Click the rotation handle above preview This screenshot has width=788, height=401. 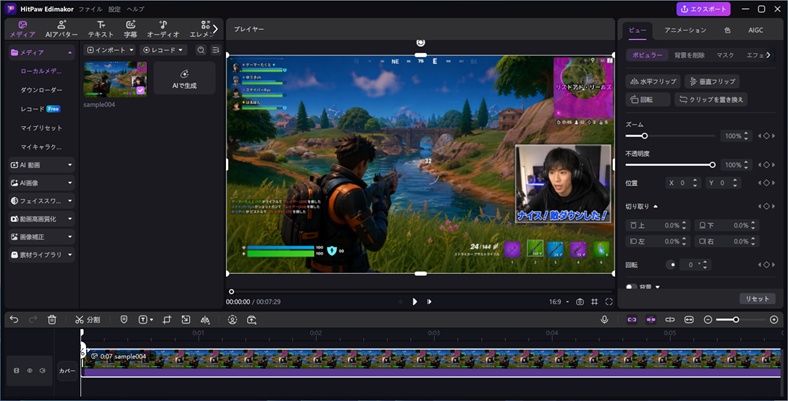421,43
